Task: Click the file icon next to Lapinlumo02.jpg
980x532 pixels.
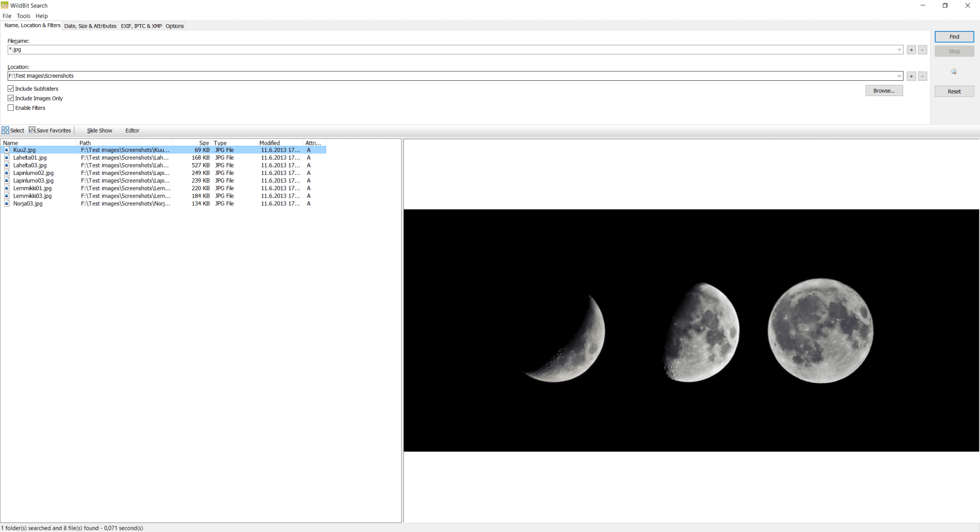Action: 7,173
